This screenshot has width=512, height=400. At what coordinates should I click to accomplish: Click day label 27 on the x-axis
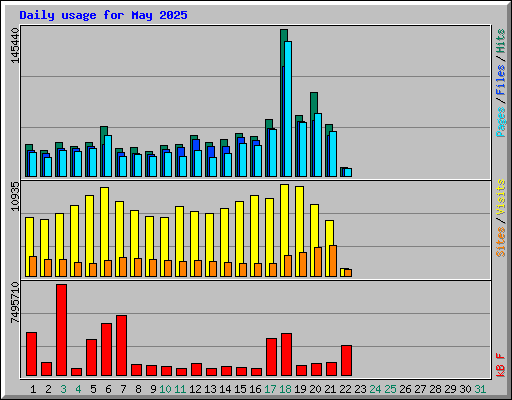(420, 389)
